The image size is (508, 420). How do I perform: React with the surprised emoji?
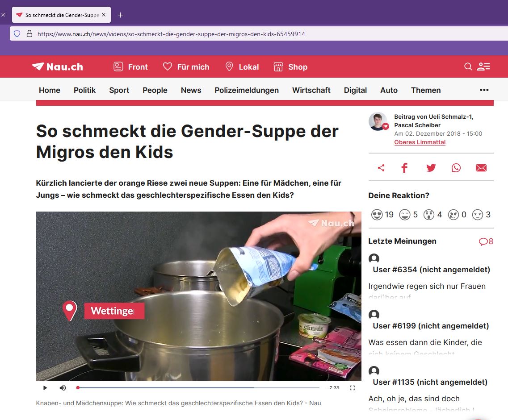pos(428,215)
